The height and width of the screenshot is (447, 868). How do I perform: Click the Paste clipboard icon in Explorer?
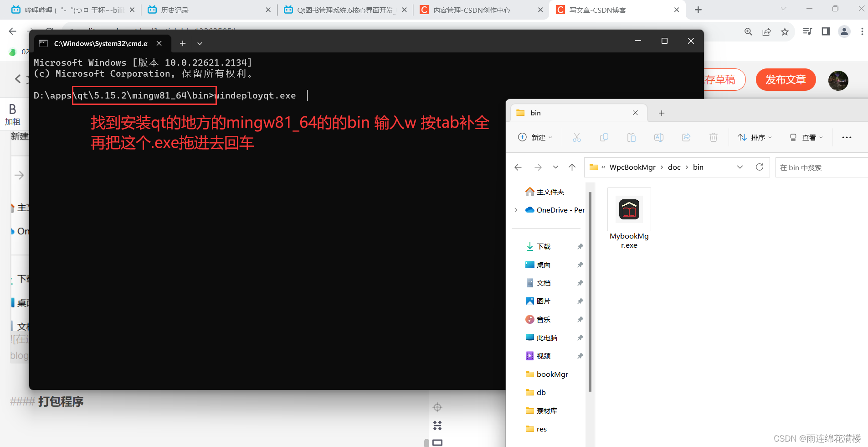tap(631, 137)
